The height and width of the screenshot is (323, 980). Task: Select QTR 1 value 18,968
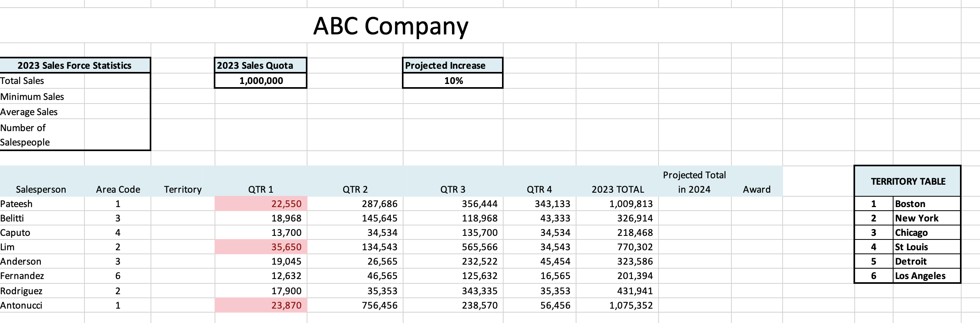tap(261, 218)
